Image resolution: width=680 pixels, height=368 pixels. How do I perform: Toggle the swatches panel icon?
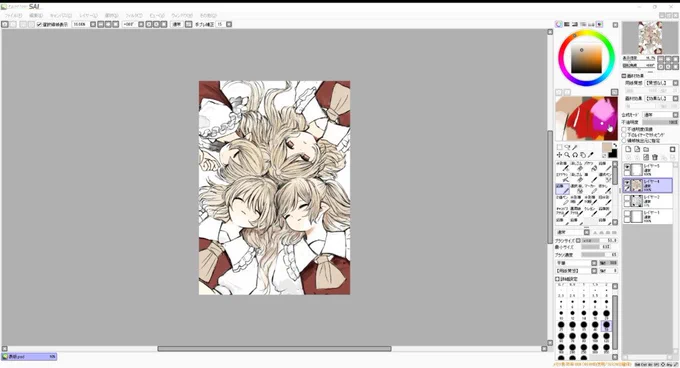click(591, 24)
